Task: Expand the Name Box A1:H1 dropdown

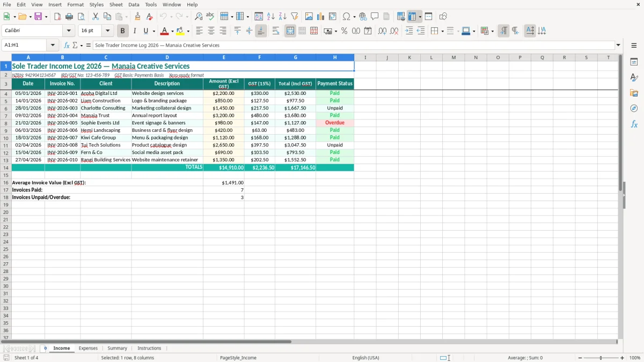Action: pyautogui.click(x=53, y=46)
